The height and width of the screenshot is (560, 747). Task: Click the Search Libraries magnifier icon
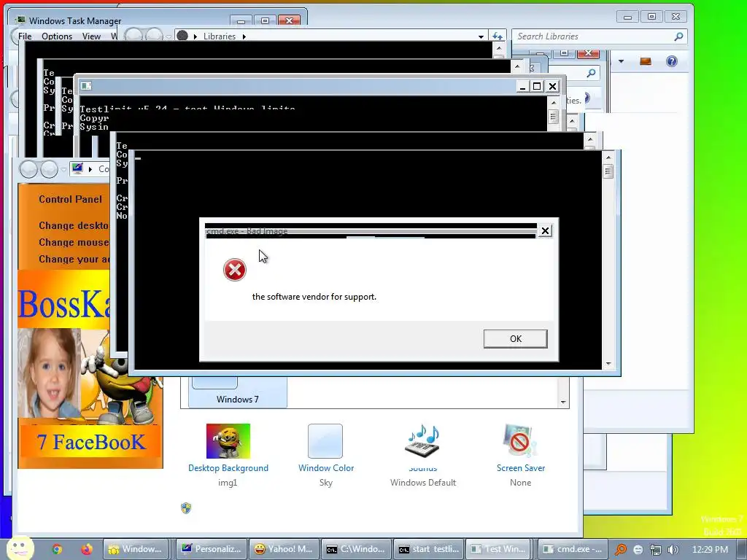coord(679,36)
